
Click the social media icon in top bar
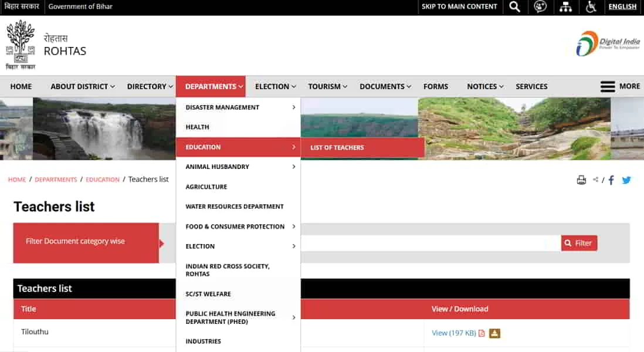540,6
